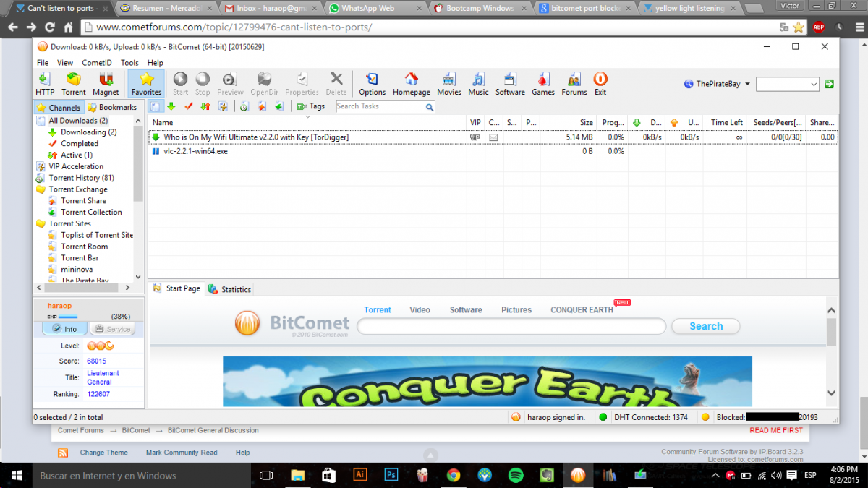Select the Torrent Exchange folder node
Screen dimensions: 868x488
[78, 189]
